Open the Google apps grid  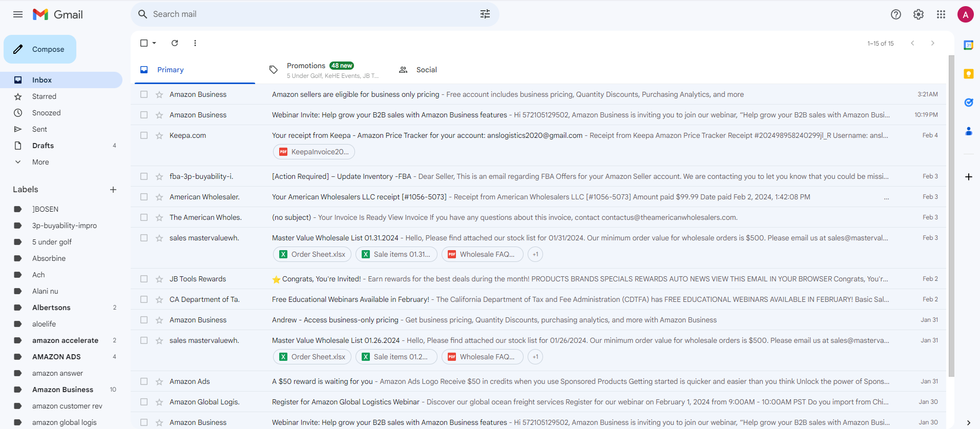[x=941, y=14]
